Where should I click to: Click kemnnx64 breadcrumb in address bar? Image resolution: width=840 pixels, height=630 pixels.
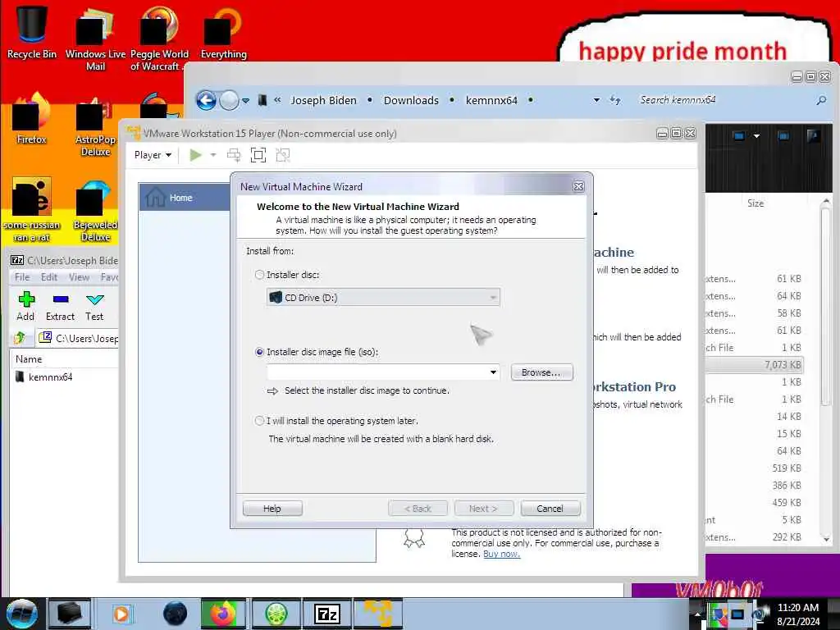(x=491, y=100)
